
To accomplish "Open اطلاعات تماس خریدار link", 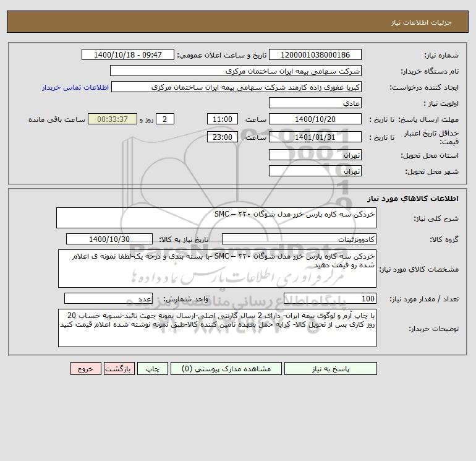I will point(75,87).
